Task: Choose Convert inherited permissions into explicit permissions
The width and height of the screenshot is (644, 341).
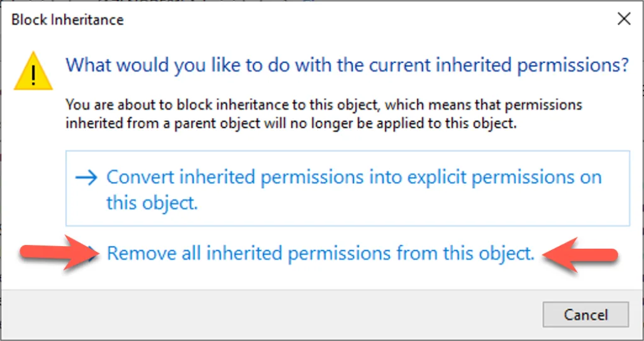Action: tap(353, 177)
